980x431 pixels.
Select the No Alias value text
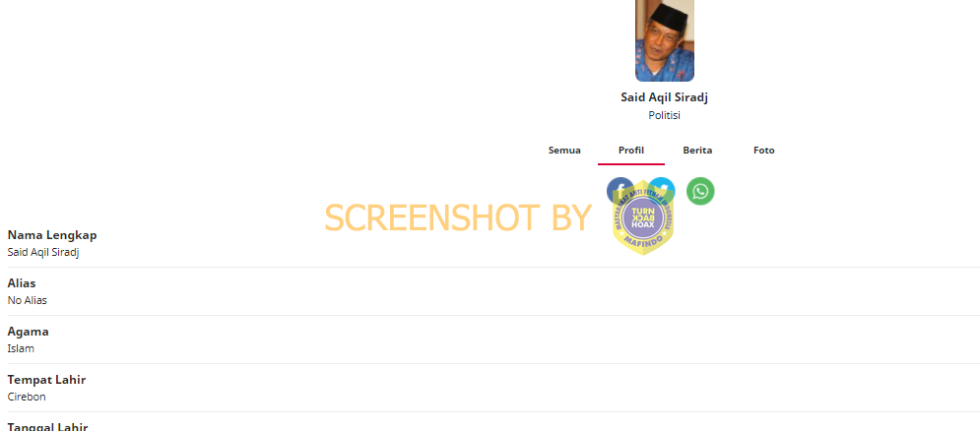click(x=27, y=300)
